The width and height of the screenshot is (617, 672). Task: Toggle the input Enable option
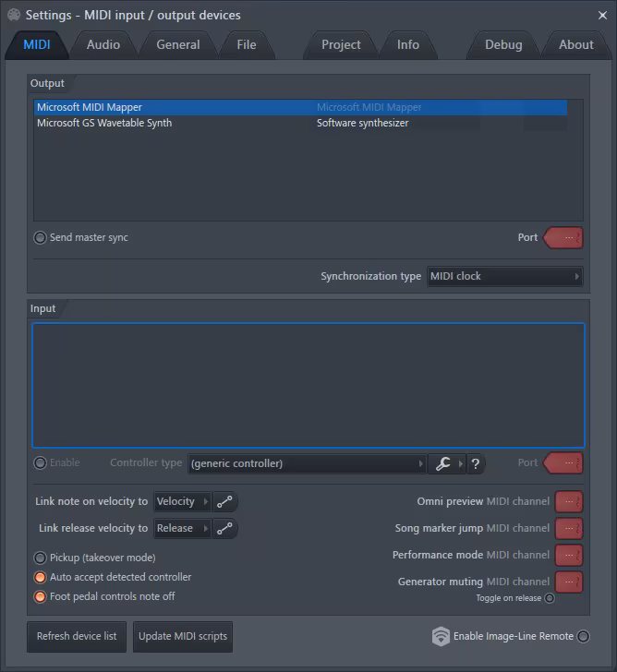(40, 463)
